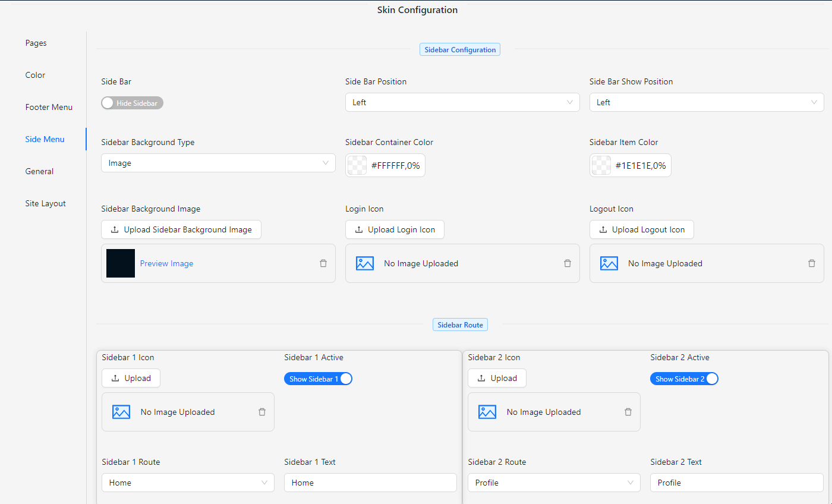Viewport: 832px width, 504px height.
Task: Open the Preview Image link
Action: click(x=166, y=264)
